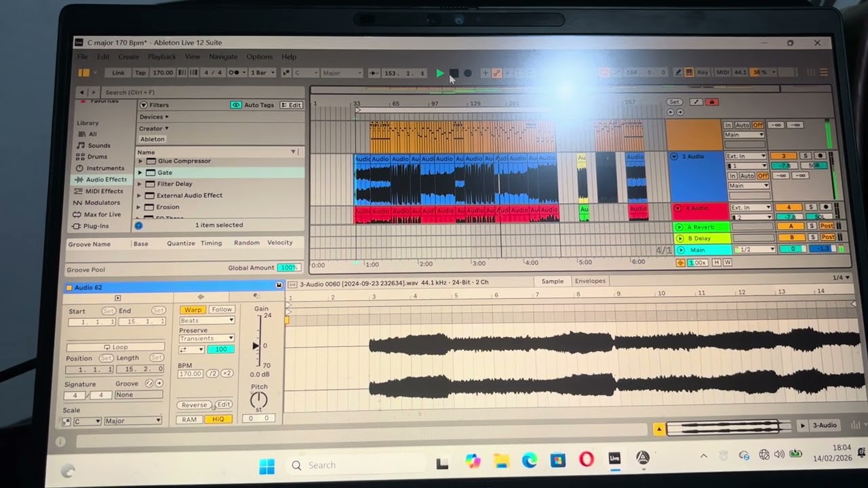This screenshot has height=488, width=868.
Task: Solo the 3 Audio track
Action: tap(806, 156)
